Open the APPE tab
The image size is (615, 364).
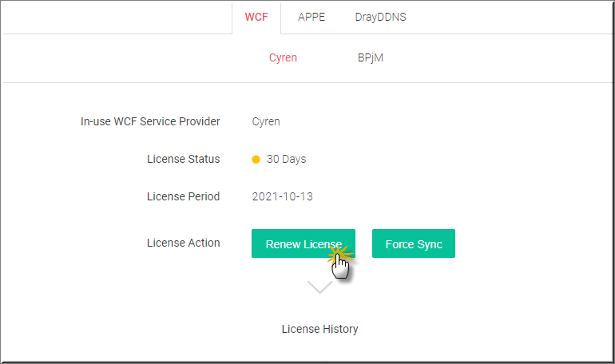pos(311,18)
